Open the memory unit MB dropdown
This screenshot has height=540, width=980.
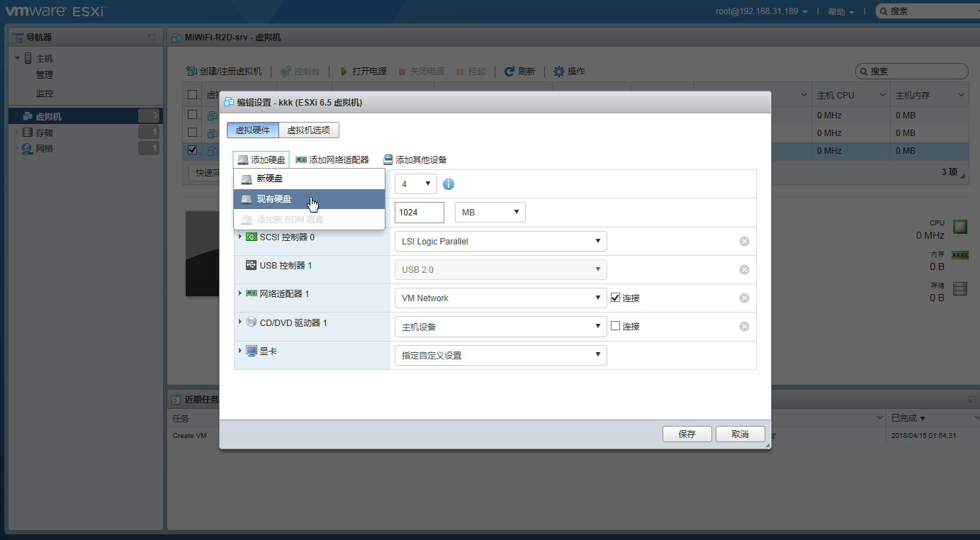click(490, 212)
